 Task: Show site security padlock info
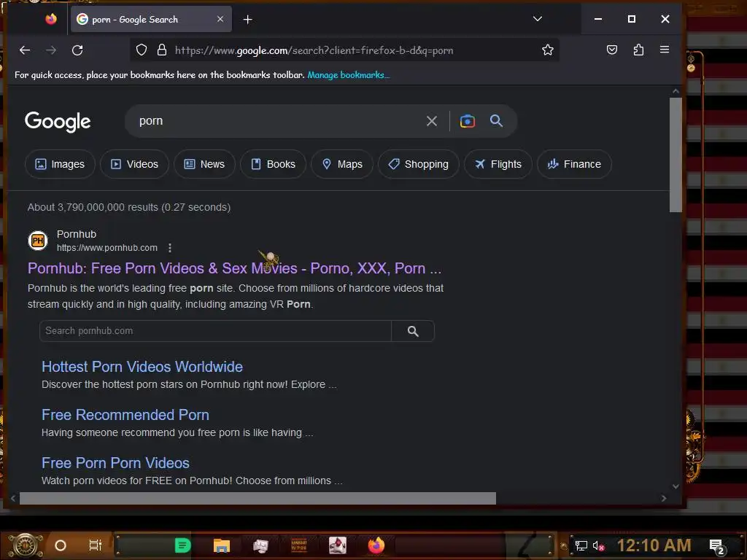(162, 50)
